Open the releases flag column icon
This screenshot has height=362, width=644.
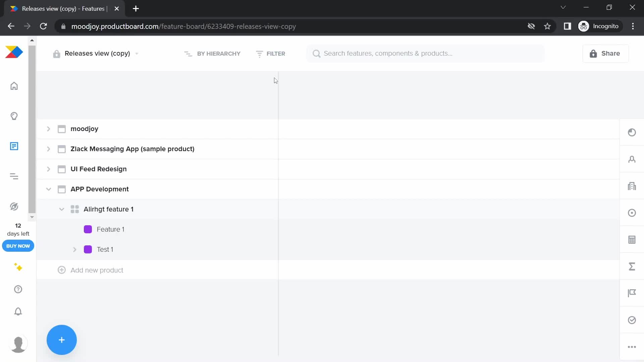coord(632,293)
